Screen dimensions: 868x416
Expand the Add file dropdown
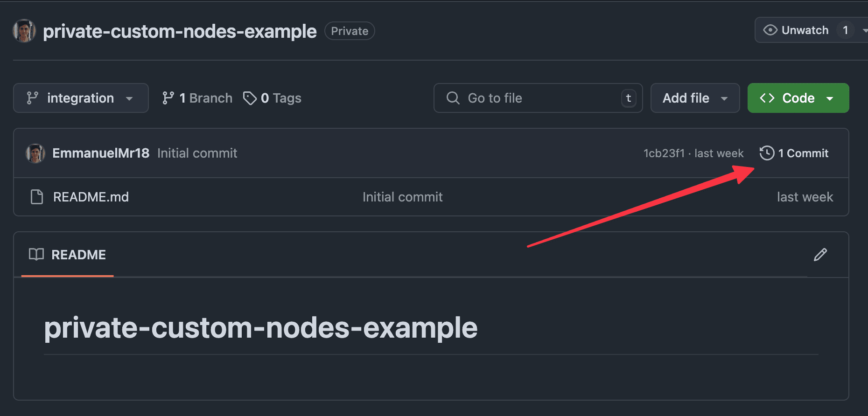(x=694, y=98)
